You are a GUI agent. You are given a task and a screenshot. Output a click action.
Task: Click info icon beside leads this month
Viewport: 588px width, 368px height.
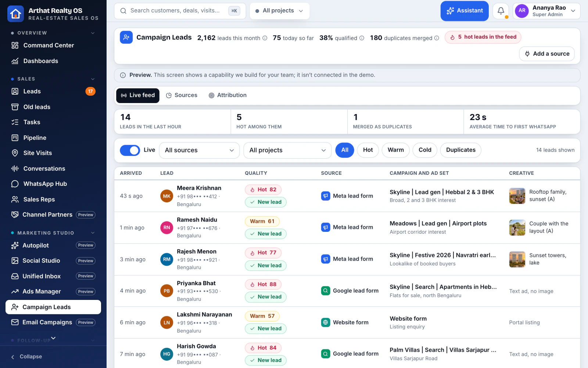click(265, 38)
